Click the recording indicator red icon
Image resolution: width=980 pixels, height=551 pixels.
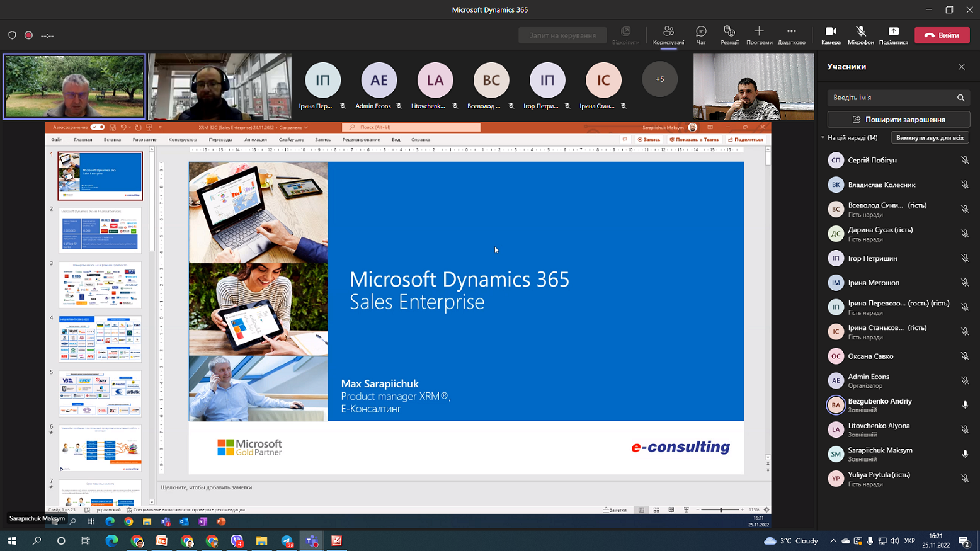[28, 35]
